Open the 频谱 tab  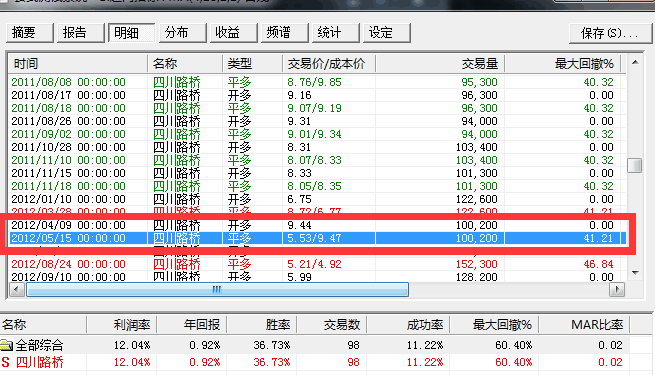click(x=284, y=33)
